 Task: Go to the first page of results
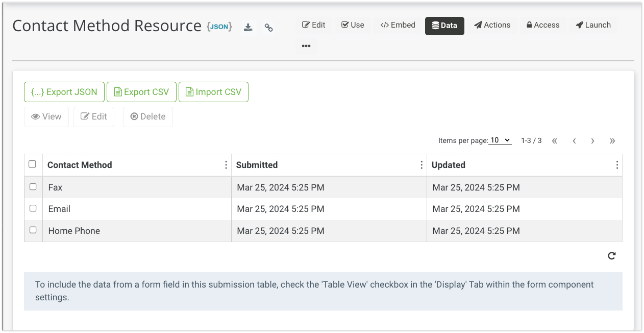(555, 141)
